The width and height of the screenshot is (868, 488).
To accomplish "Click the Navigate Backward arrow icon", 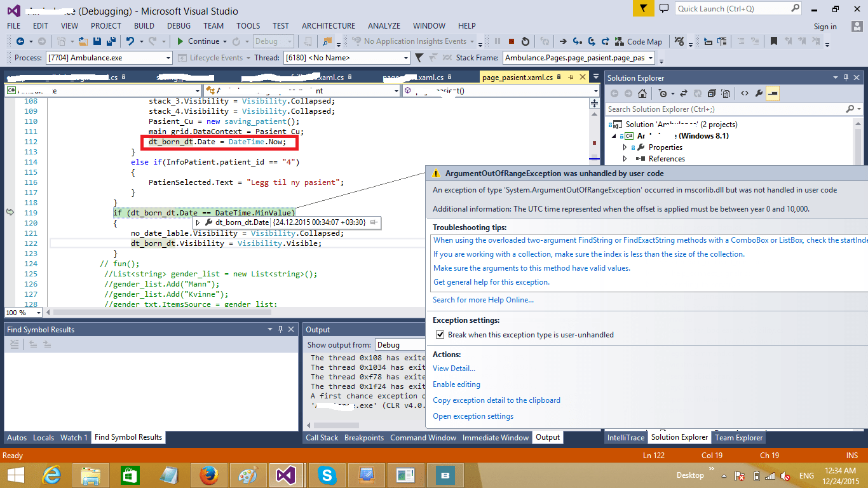I will point(20,41).
